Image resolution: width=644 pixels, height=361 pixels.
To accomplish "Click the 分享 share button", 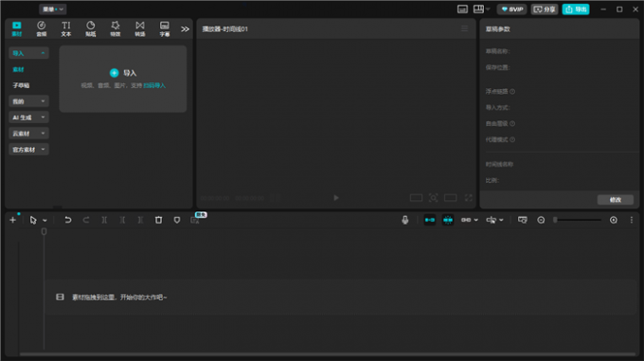I will pyautogui.click(x=545, y=9).
